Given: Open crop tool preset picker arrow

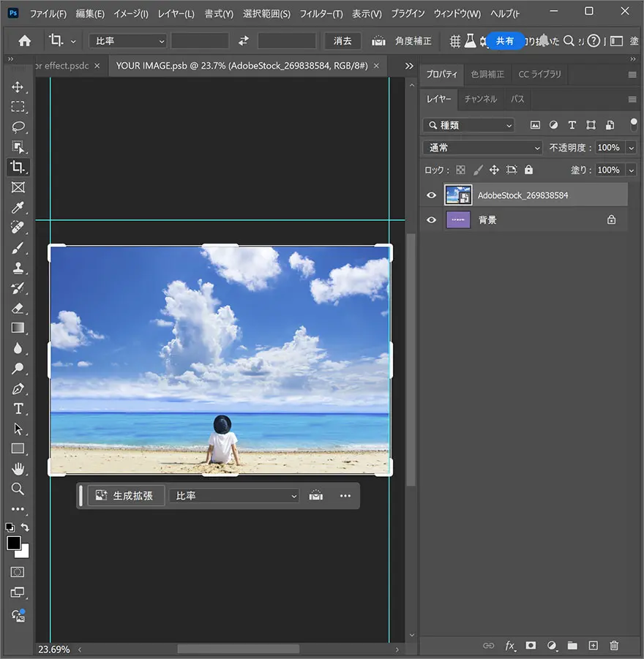Looking at the screenshot, I should (73, 41).
